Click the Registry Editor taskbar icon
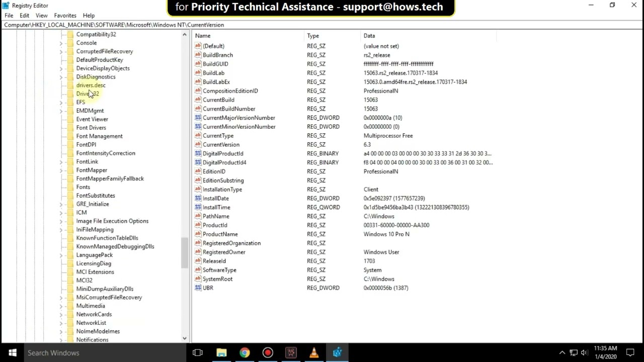Screen dimensions: 644x362 pyautogui.click(x=337, y=352)
